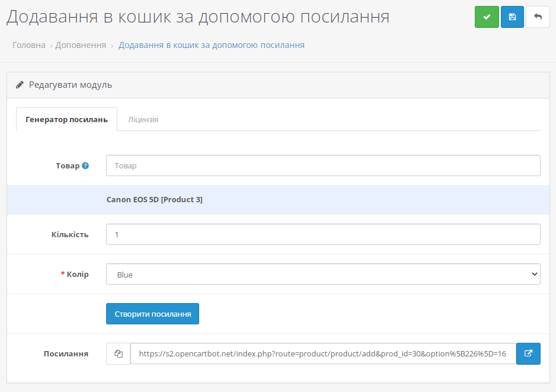Viewport: 556px width, 392px height.
Task: Switch to the Генератор посилань tab
Action: pos(66,119)
